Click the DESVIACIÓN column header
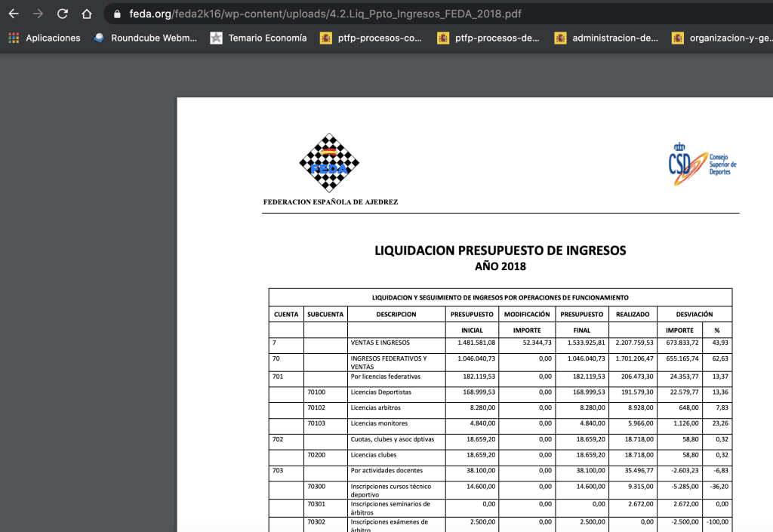773x532 pixels. 694,314
